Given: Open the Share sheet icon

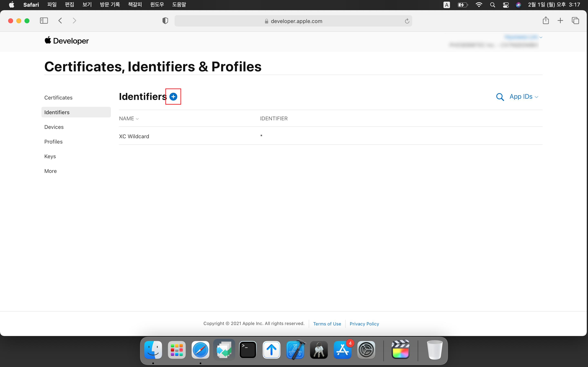Looking at the screenshot, I should [546, 21].
